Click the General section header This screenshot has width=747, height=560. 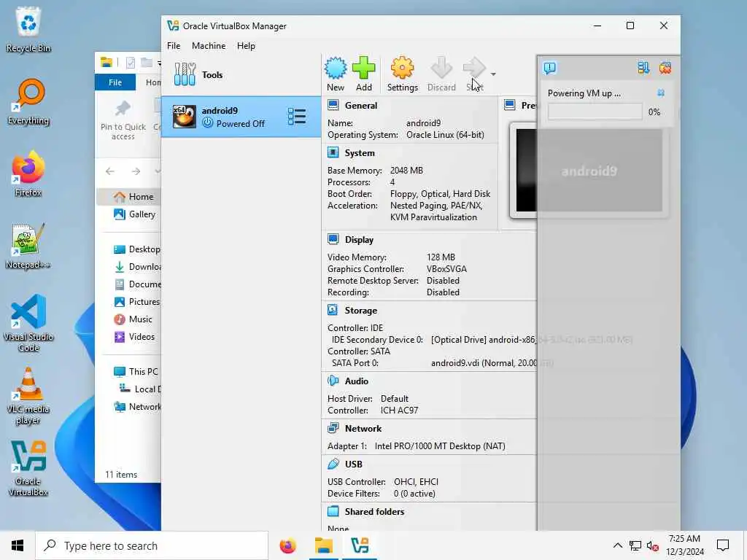click(360, 106)
